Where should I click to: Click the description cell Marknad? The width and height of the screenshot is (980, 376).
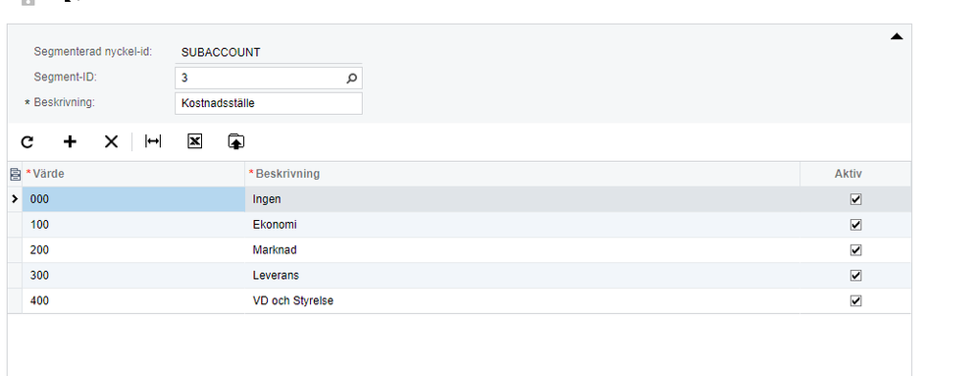(x=523, y=250)
